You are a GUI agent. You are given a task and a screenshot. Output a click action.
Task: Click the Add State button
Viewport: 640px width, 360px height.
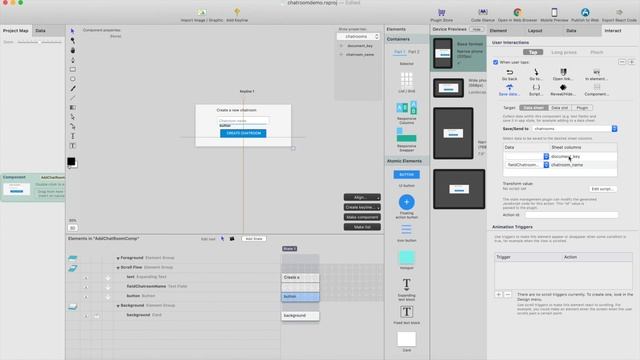254,239
